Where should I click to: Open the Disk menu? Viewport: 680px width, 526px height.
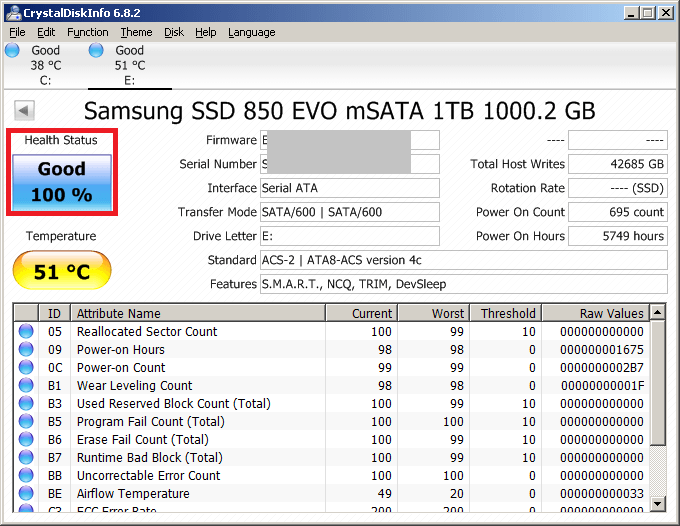click(x=174, y=33)
